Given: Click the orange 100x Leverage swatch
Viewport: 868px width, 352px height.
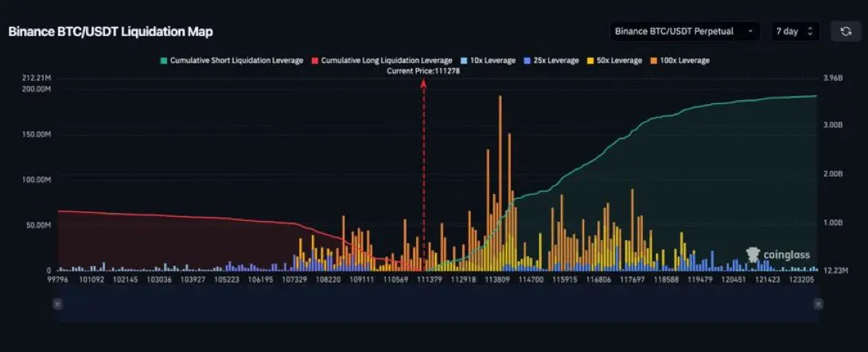Looking at the screenshot, I should 654,60.
